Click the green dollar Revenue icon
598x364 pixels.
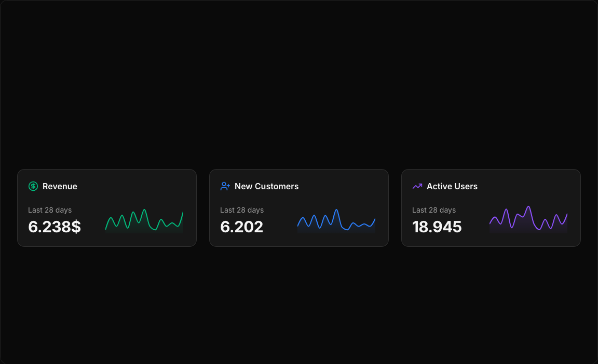tap(33, 186)
